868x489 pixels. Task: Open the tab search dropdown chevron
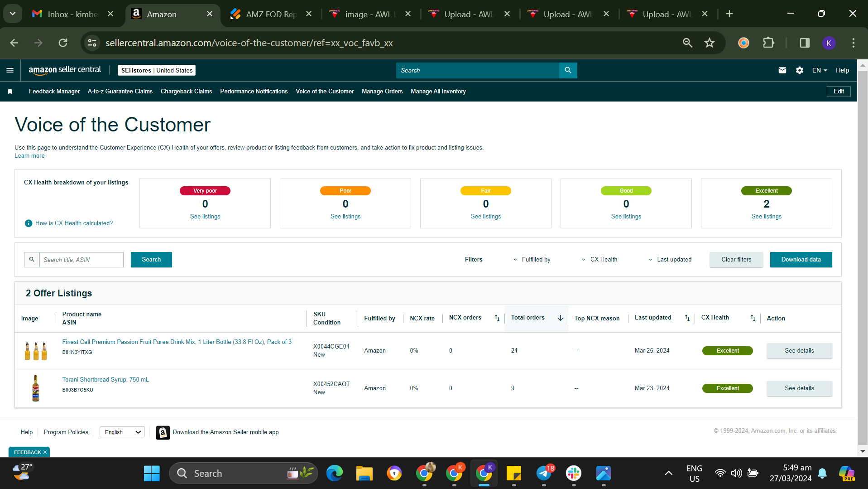tap(13, 14)
